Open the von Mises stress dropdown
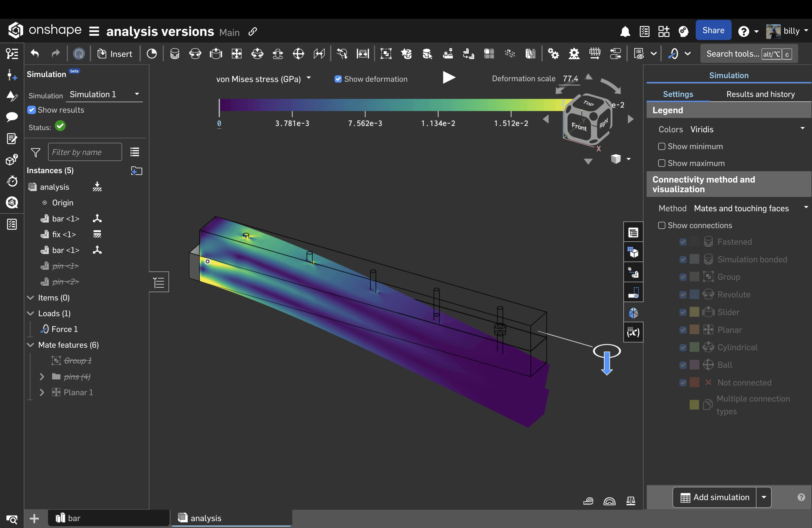 pyautogui.click(x=263, y=79)
